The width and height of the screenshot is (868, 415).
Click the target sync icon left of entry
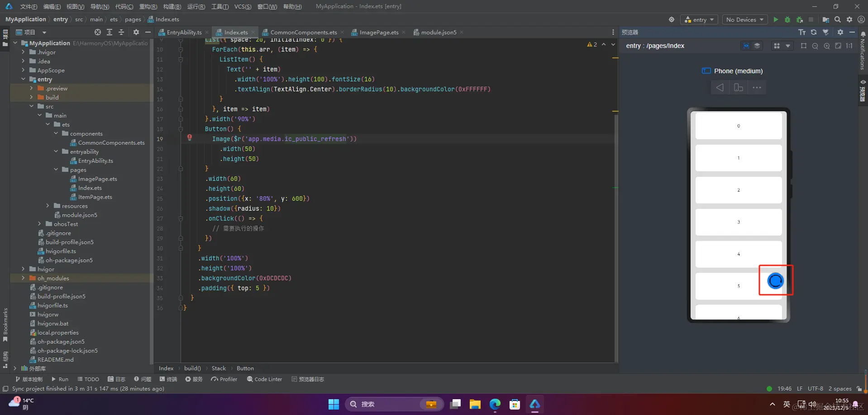point(672,19)
